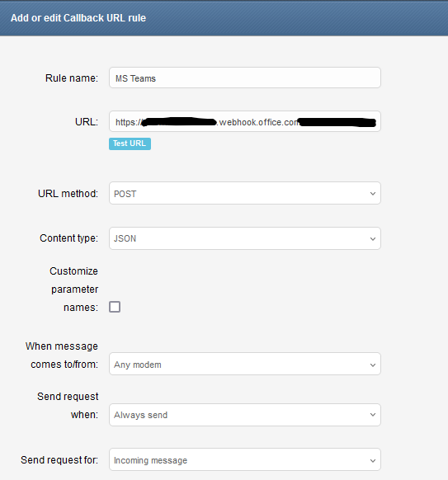Click the Customize parameter names label
Screen dimensions: 448x480
tap(73, 289)
